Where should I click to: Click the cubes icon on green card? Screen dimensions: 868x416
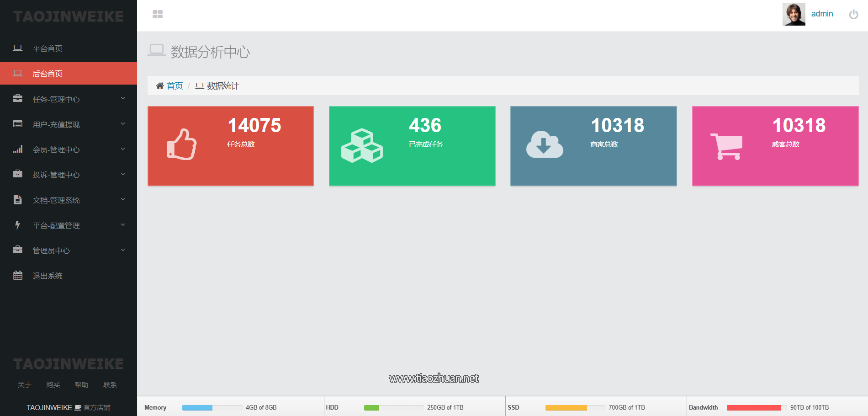click(x=362, y=146)
